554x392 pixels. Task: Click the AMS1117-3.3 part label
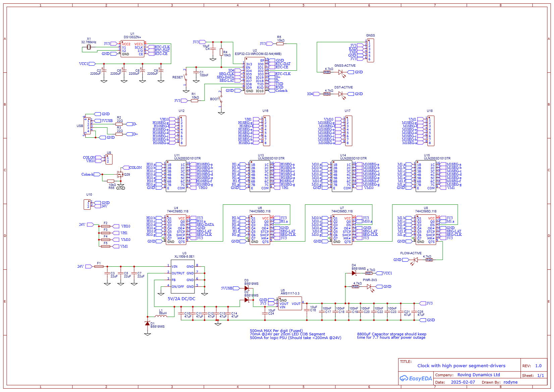290,293
